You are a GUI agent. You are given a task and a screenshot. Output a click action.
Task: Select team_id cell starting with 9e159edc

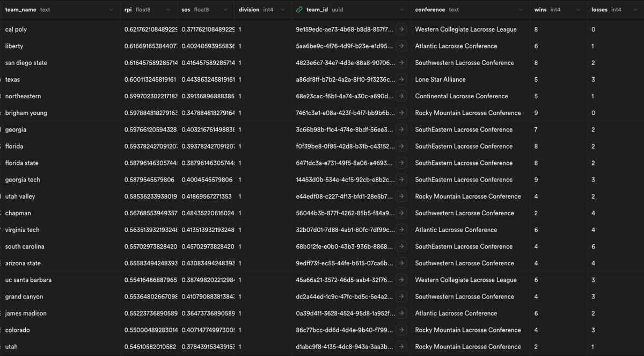coord(345,30)
